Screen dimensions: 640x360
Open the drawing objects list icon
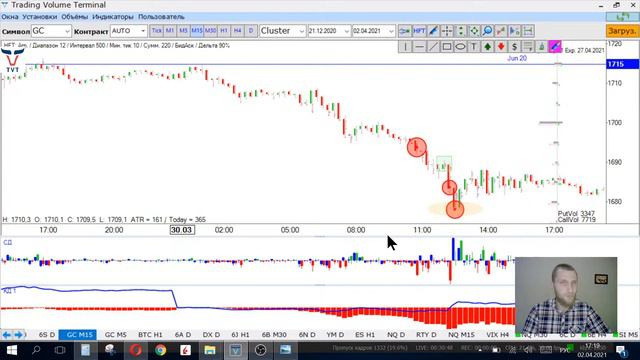(x=528, y=47)
